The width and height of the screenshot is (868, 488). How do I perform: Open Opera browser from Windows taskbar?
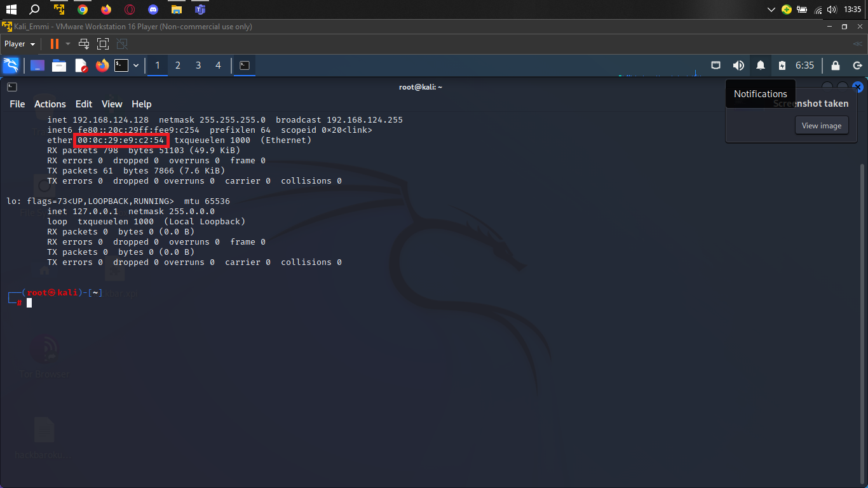130,10
